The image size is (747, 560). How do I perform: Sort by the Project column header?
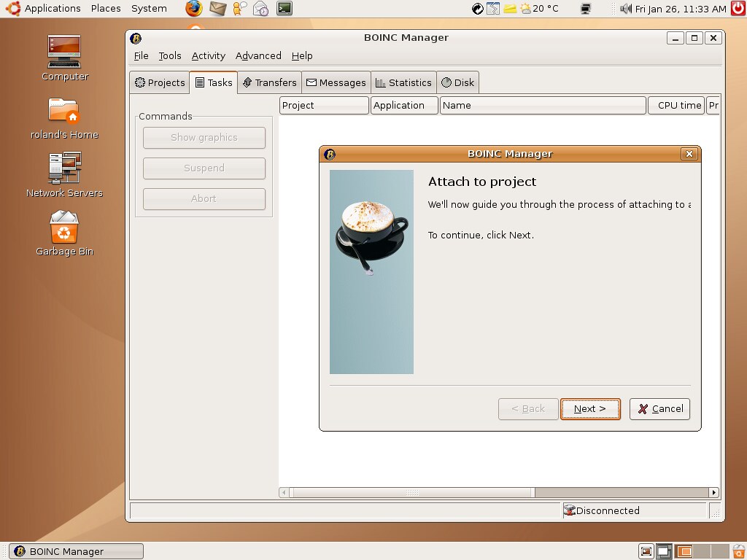click(x=324, y=105)
